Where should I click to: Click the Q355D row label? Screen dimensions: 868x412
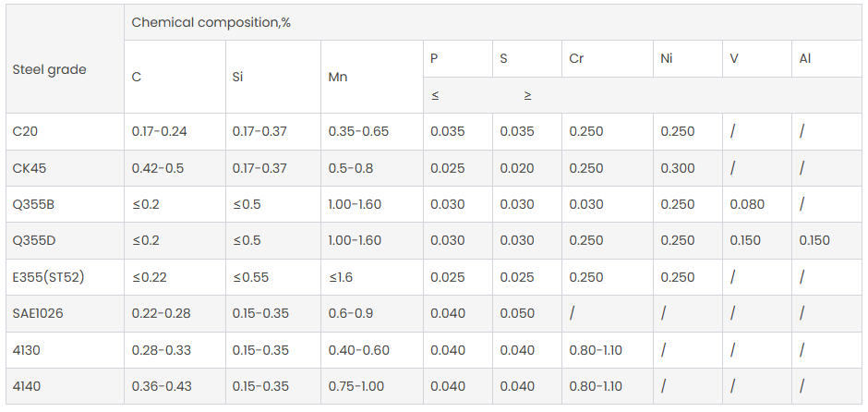tap(33, 240)
